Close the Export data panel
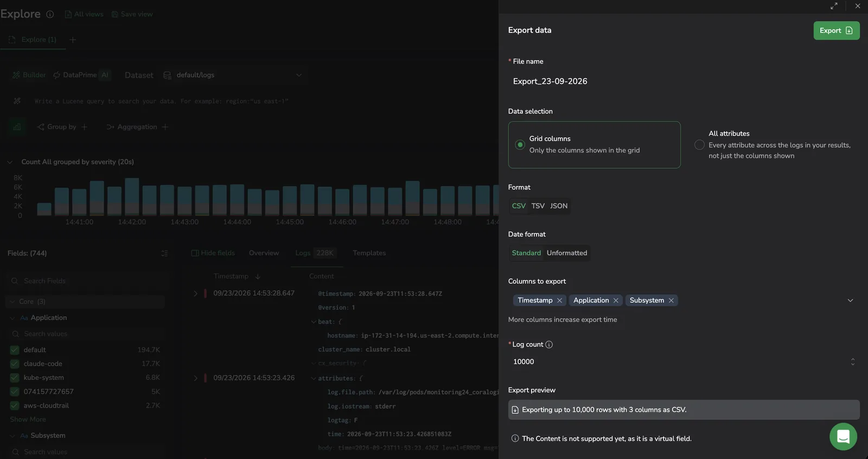868x459 pixels. [x=858, y=6]
